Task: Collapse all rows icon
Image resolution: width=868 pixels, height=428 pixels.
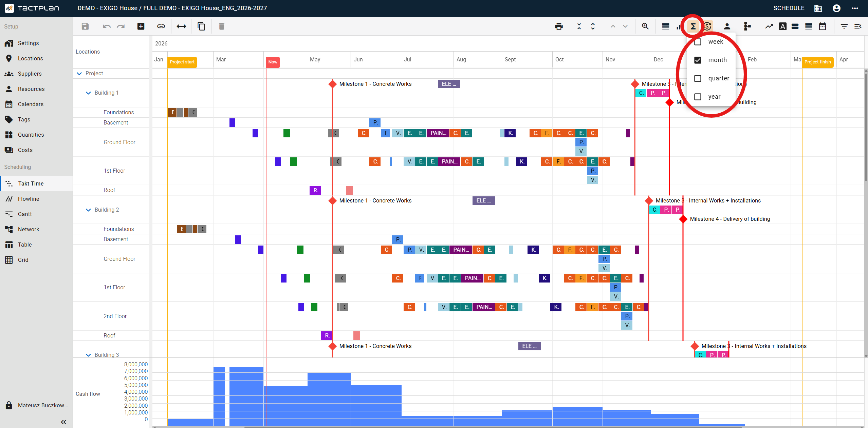Action: point(579,26)
